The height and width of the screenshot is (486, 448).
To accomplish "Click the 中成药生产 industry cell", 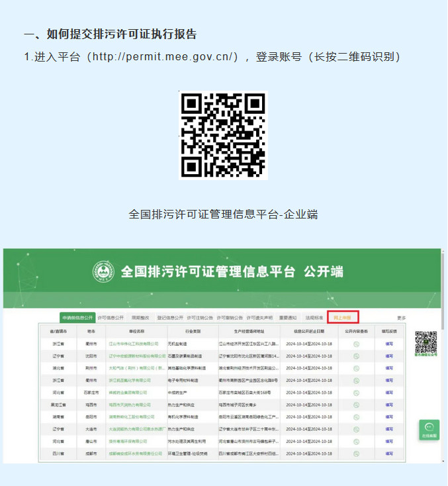I will tap(177, 393).
